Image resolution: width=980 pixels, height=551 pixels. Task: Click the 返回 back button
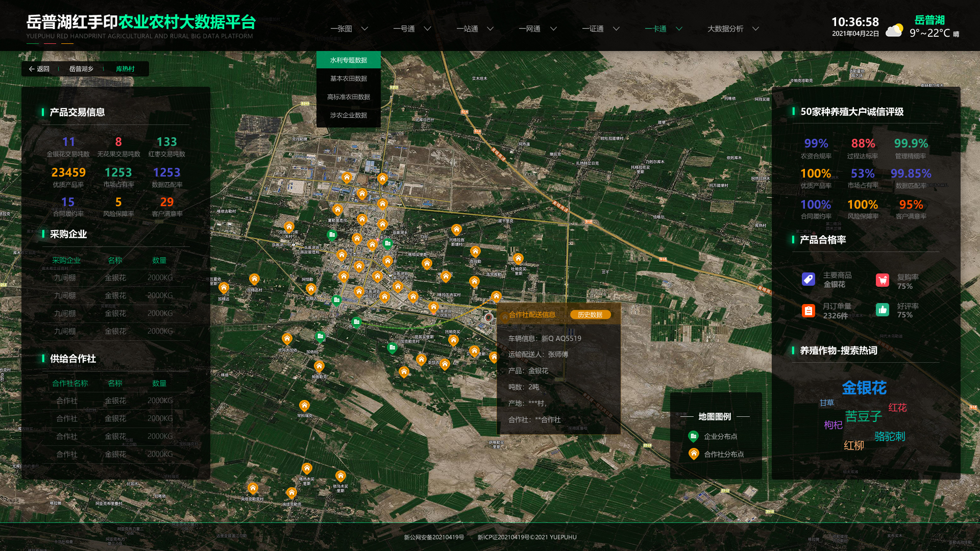39,69
